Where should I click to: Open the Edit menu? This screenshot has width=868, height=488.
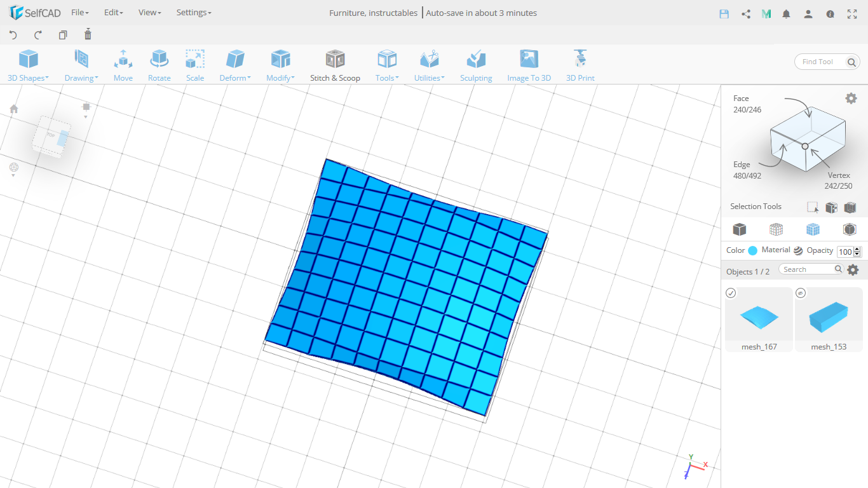point(114,13)
